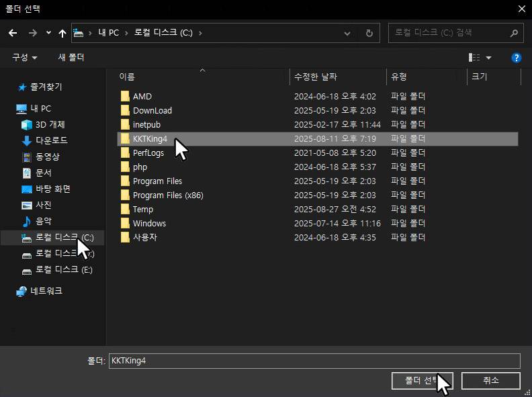Select Downloads (다운로드) in sidebar

point(51,140)
